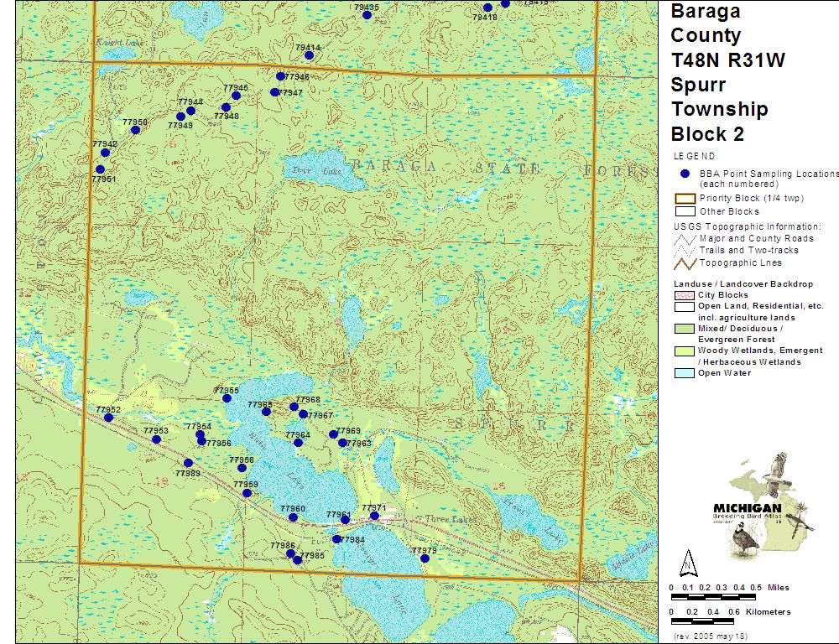Click sampling point marker 77952

coord(107,418)
